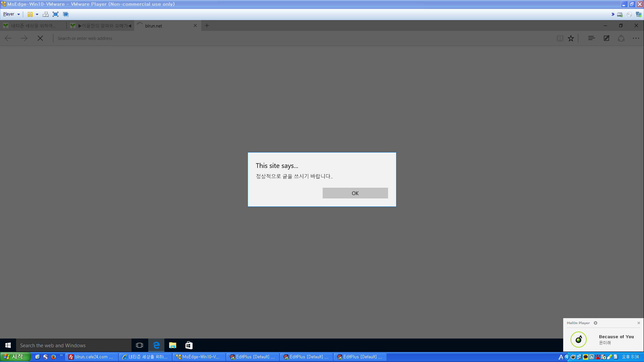Viewport: 644px width, 362px height.
Task: Open the host 시작 Start button
Action: point(15,357)
